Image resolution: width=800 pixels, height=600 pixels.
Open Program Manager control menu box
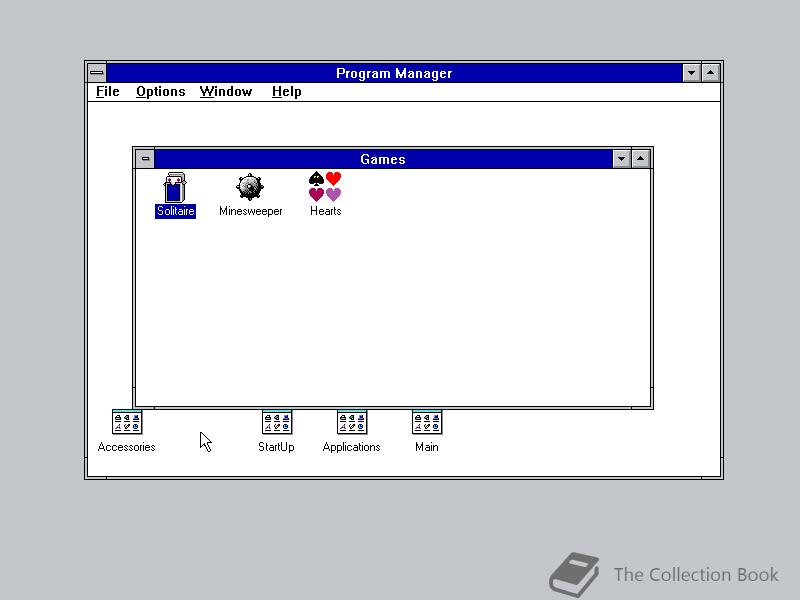pos(96,73)
